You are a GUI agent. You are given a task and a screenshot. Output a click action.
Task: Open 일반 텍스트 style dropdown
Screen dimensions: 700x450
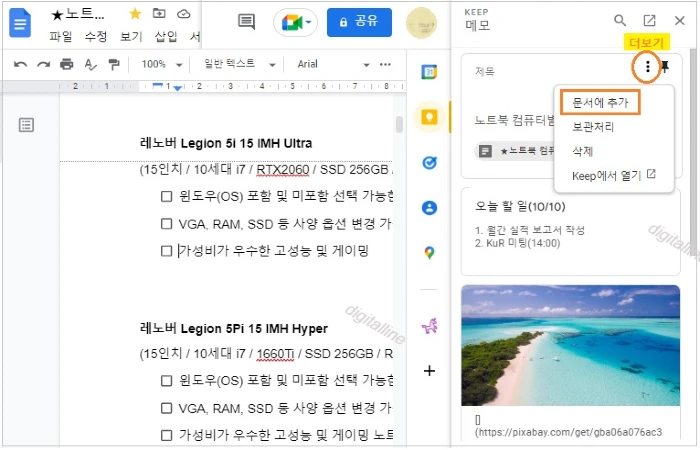[240, 64]
